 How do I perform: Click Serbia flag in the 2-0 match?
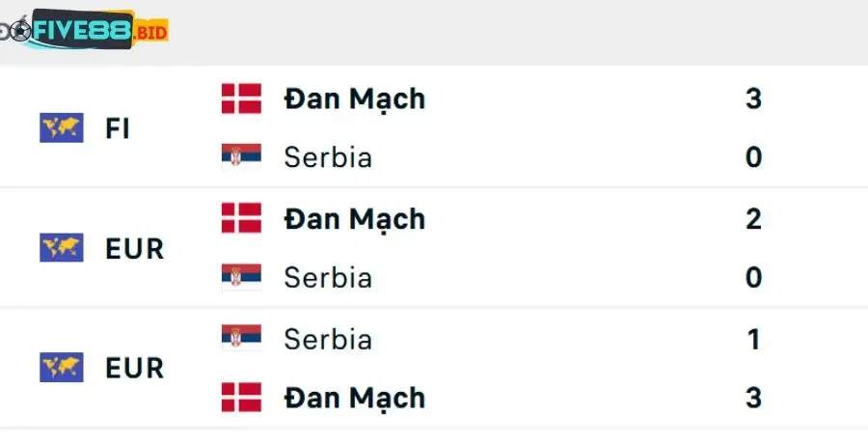click(x=241, y=278)
